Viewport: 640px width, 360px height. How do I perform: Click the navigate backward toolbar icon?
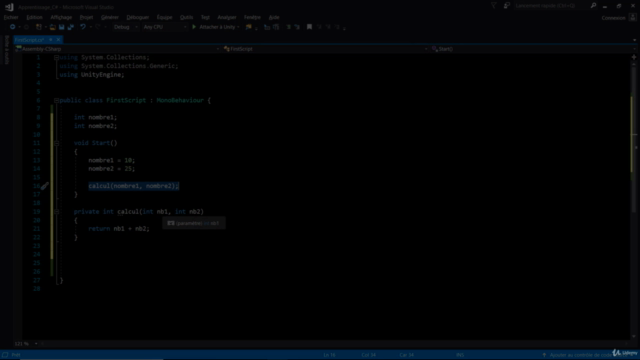(13, 27)
